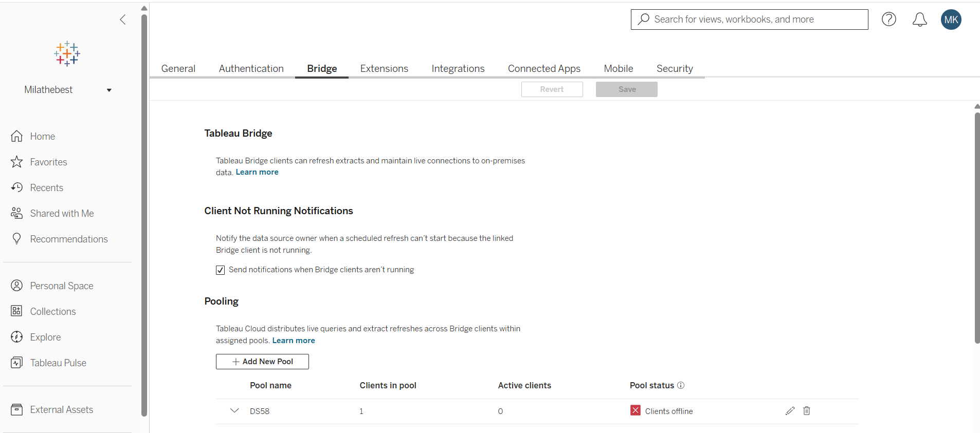
Task: Open Recommendations page
Action: pos(69,239)
